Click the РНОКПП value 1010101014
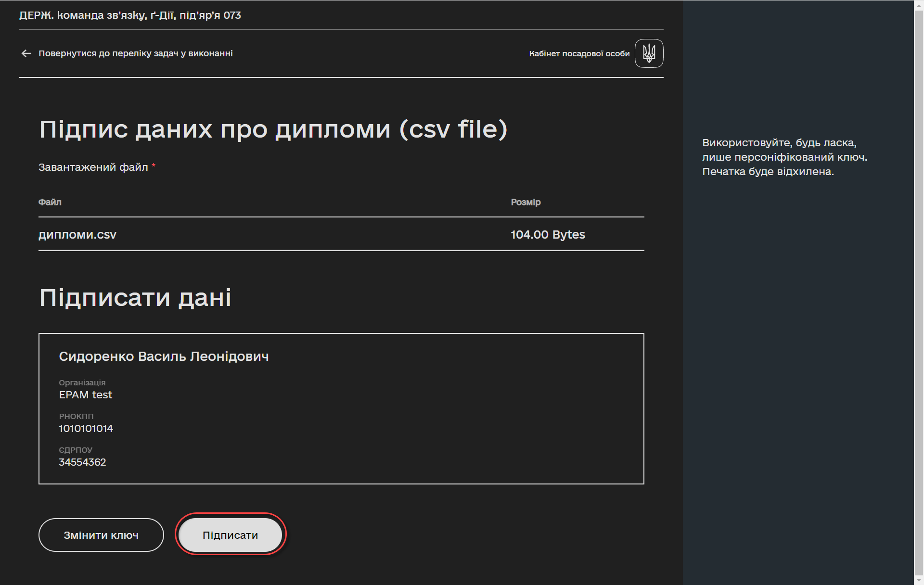Viewport: 924px width, 585px height. click(86, 429)
